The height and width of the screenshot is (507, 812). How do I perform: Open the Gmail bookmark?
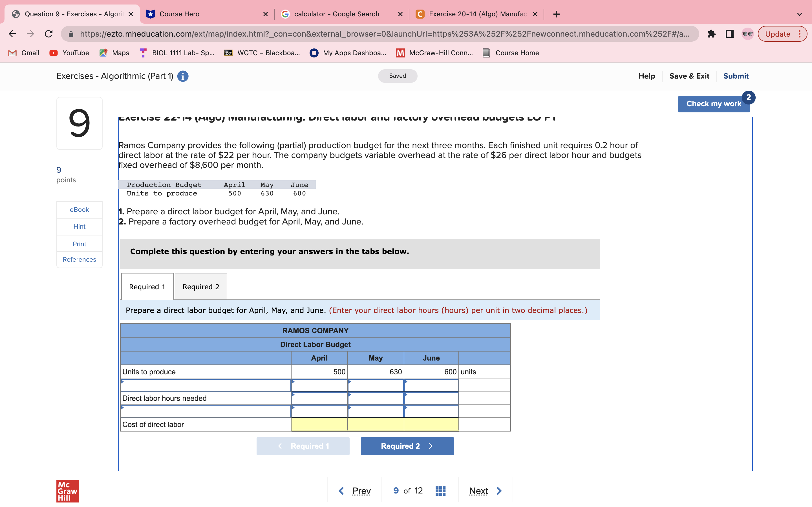23,53
